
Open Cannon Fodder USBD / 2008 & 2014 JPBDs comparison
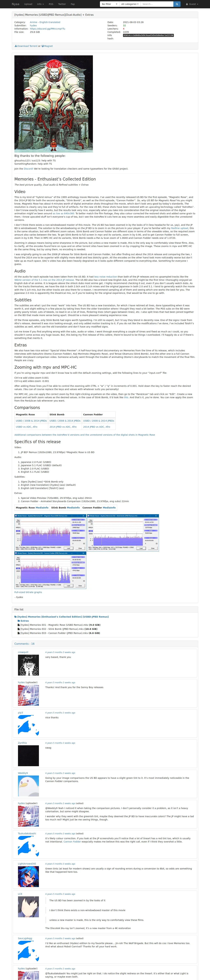tap(99, 421)
